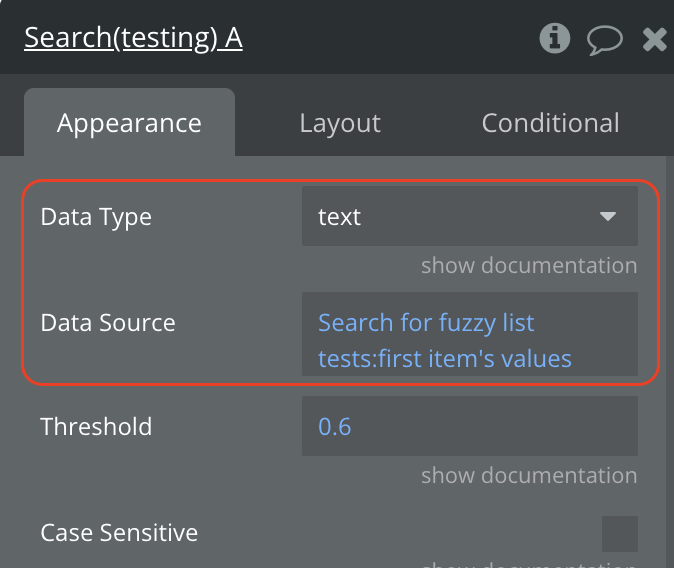
Task: Open the comment speech bubble icon
Action: coord(604,40)
